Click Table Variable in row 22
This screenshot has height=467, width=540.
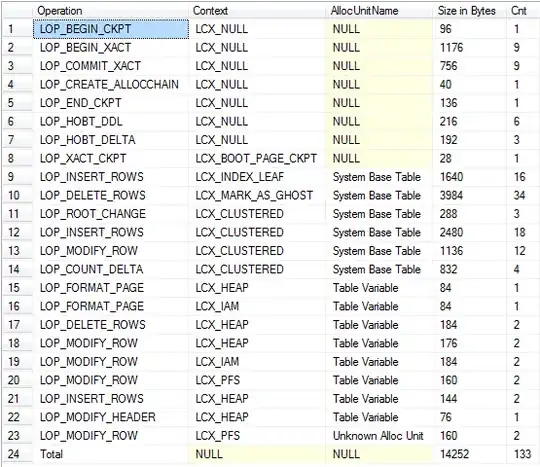[x=379, y=417]
